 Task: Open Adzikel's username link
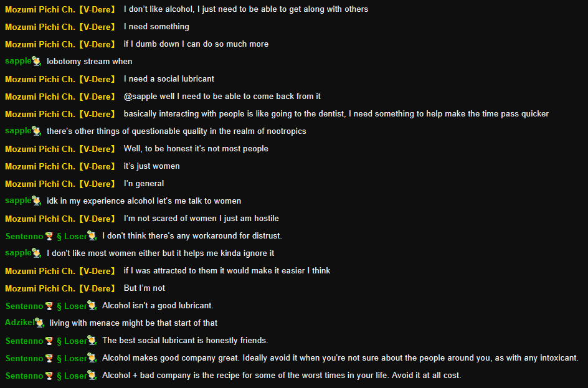tap(19, 323)
